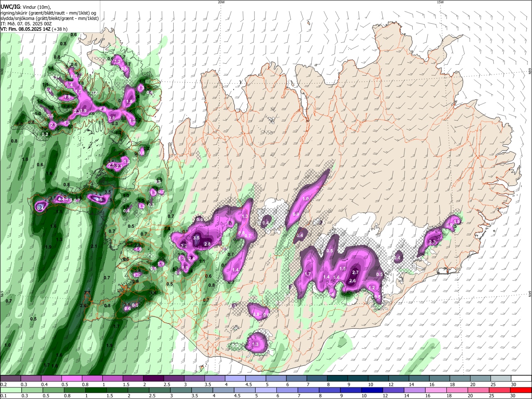Click the 4.4 snowfall value on the map

[61, 199]
